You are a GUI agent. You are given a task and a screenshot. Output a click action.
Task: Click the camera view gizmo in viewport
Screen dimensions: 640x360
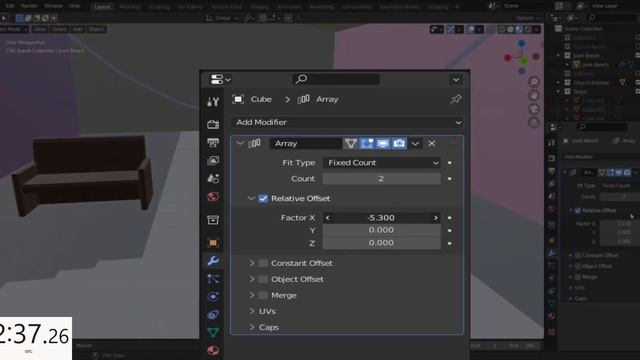pyautogui.click(x=533, y=109)
